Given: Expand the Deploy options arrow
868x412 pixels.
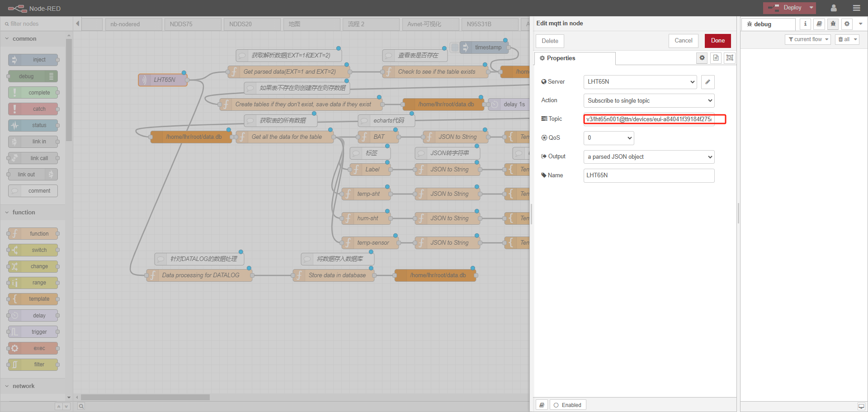Looking at the screenshot, I should pos(811,8).
